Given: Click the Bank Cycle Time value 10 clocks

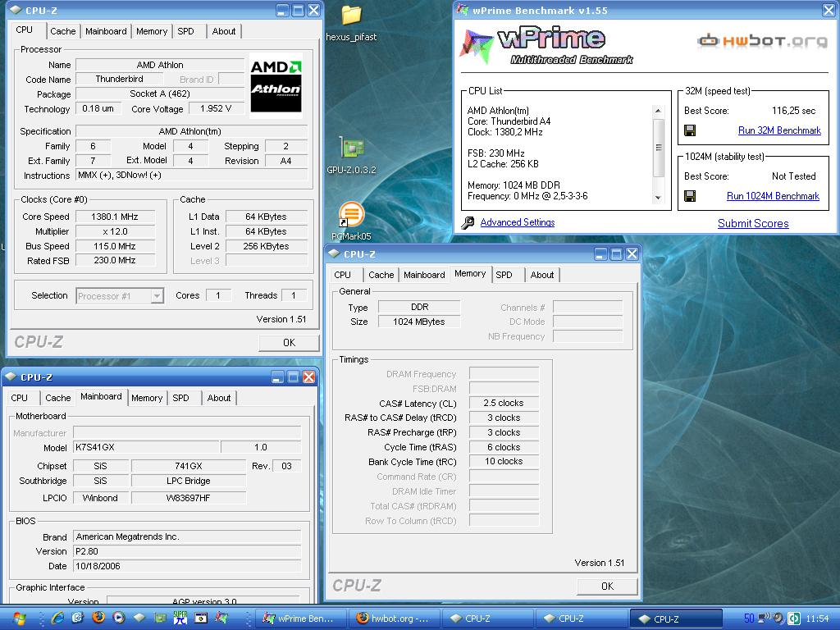Looking at the screenshot, I should (x=504, y=461).
